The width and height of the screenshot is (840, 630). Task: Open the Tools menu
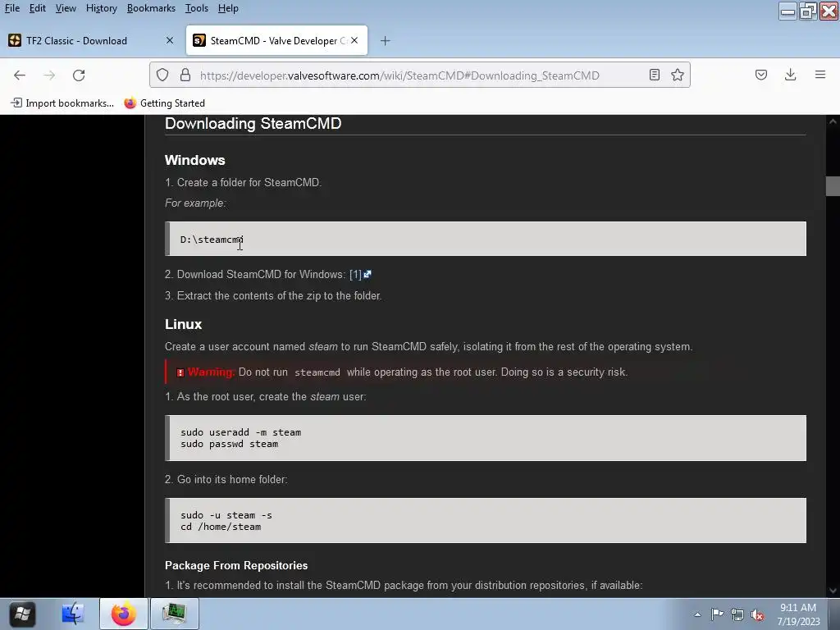click(197, 8)
